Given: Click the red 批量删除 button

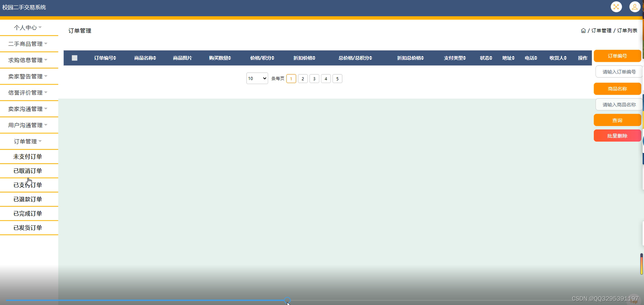Looking at the screenshot, I should click(617, 136).
